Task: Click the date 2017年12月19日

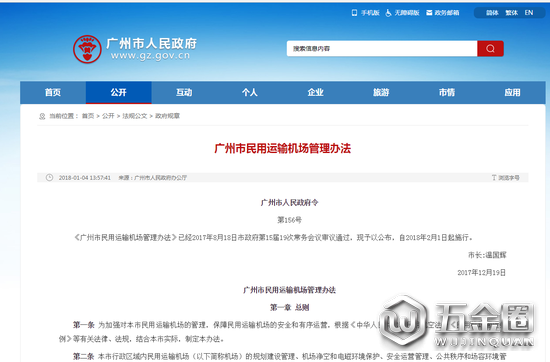Action: [481, 273]
